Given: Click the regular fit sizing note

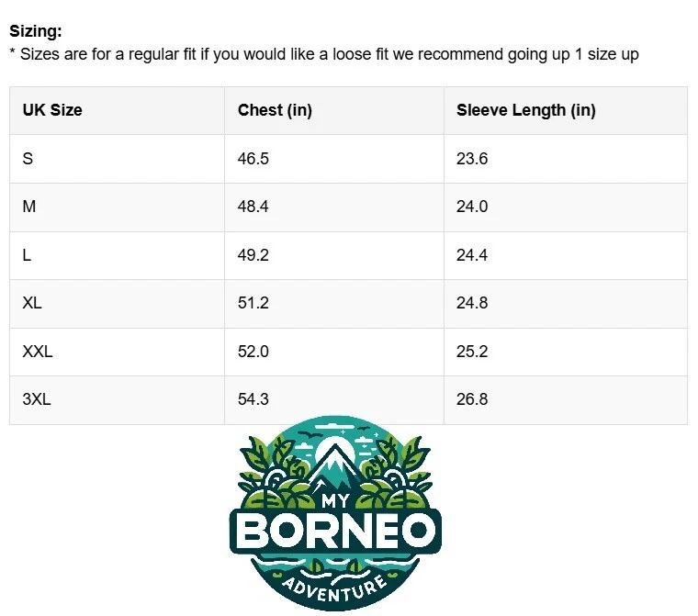Looking at the screenshot, I should pos(324,54).
